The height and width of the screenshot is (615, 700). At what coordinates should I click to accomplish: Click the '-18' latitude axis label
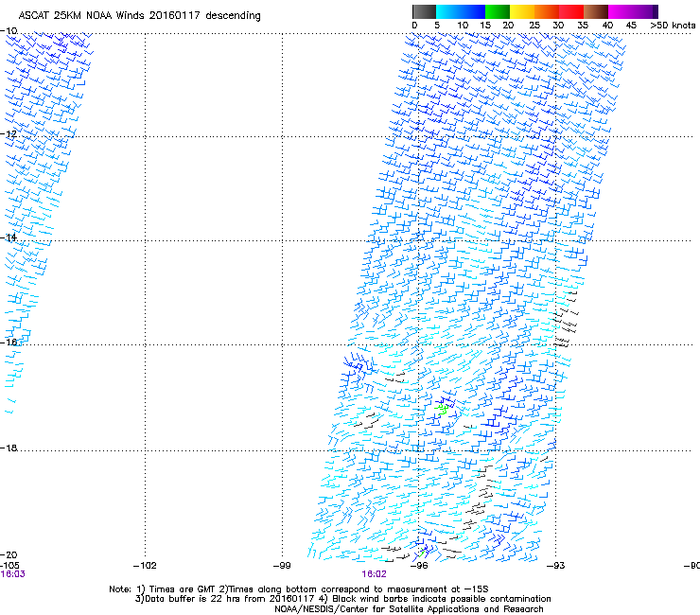click(x=9, y=448)
